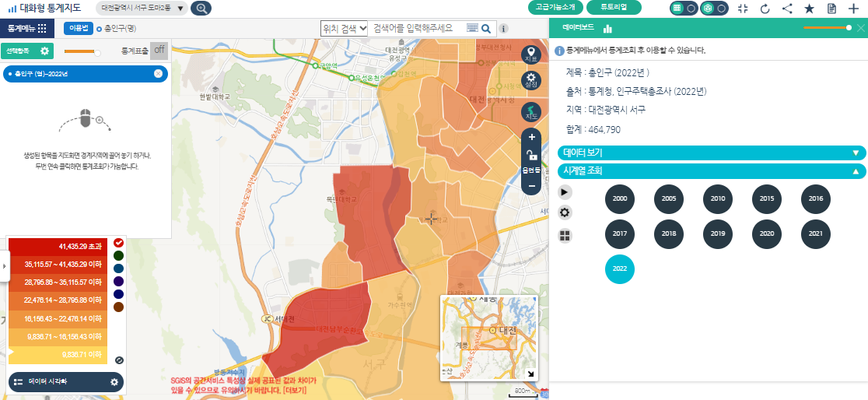Click the star bookmark icon
The image size is (868, 400).
click(x=810, y=9)
